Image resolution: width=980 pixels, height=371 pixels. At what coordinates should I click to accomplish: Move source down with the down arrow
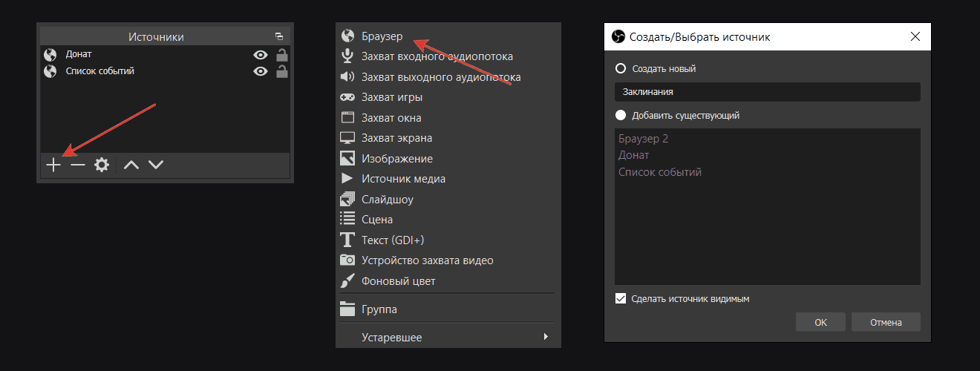(x=155, y=165)
